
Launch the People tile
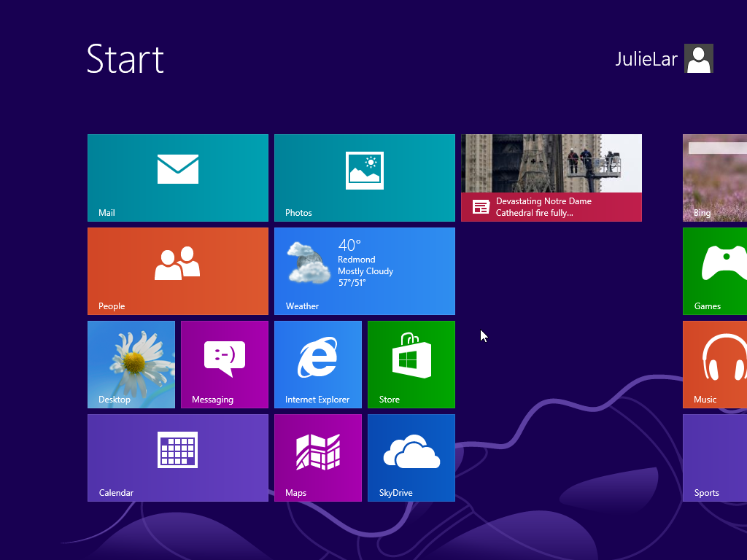point(178,271)
